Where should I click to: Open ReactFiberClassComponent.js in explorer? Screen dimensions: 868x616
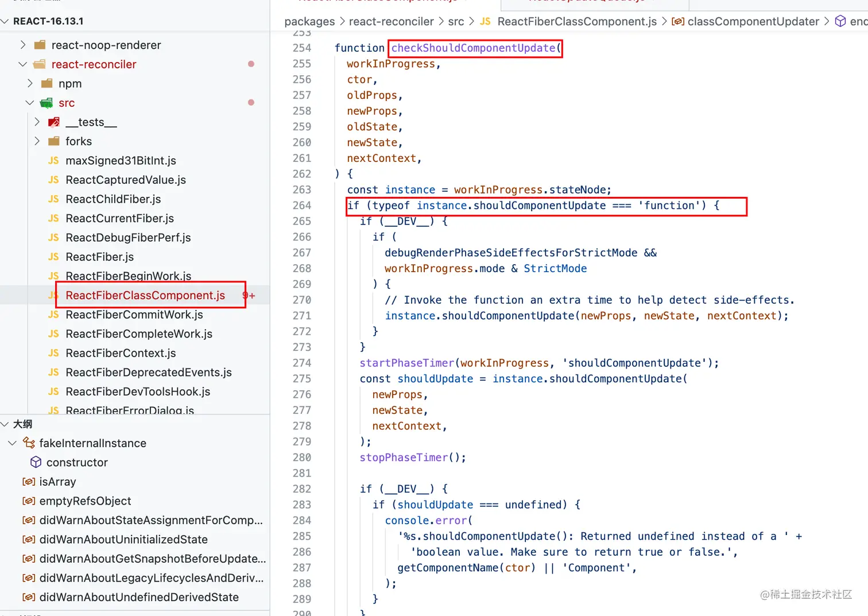[x=145, y=295]
